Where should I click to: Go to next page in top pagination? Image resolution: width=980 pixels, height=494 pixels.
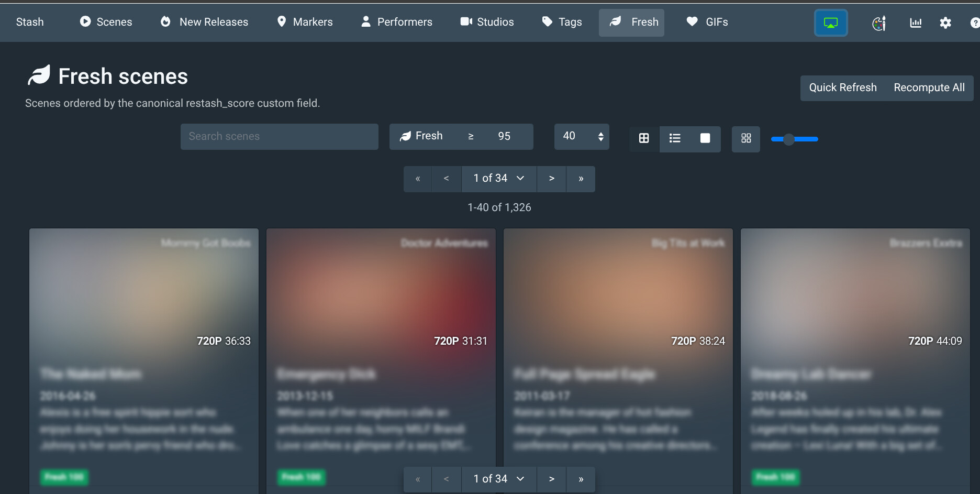[551, 179]
